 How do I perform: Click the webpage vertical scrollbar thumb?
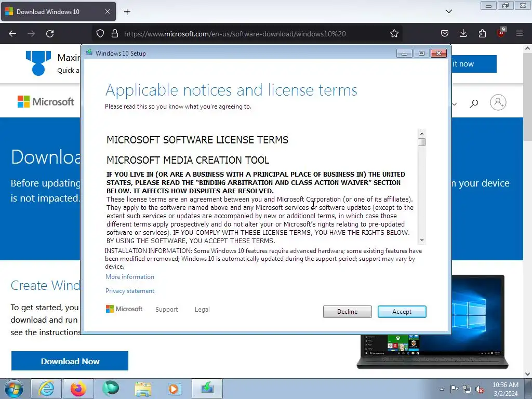tap(527, 97)
